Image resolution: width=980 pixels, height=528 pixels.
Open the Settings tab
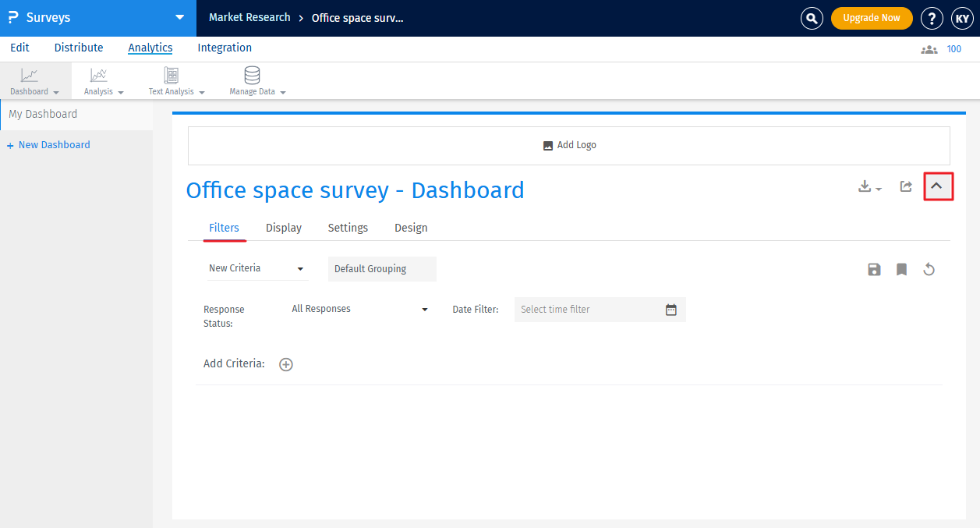348,228
